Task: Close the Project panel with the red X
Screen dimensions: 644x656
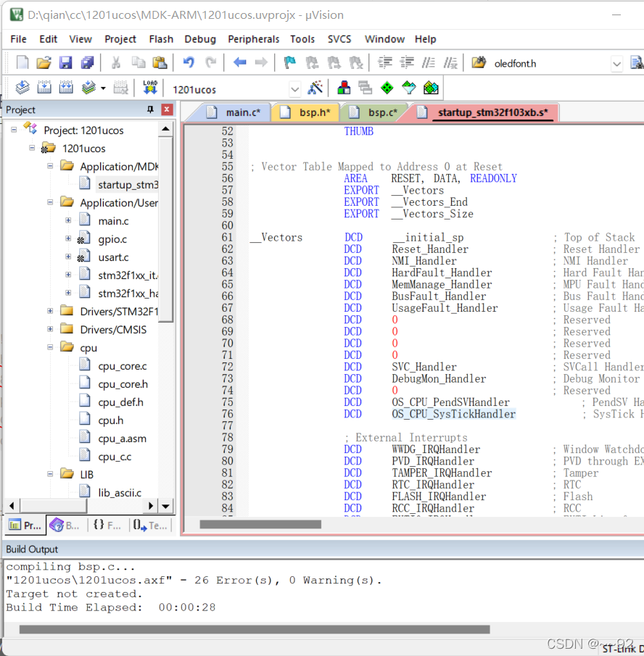Action: pos(167,109)
